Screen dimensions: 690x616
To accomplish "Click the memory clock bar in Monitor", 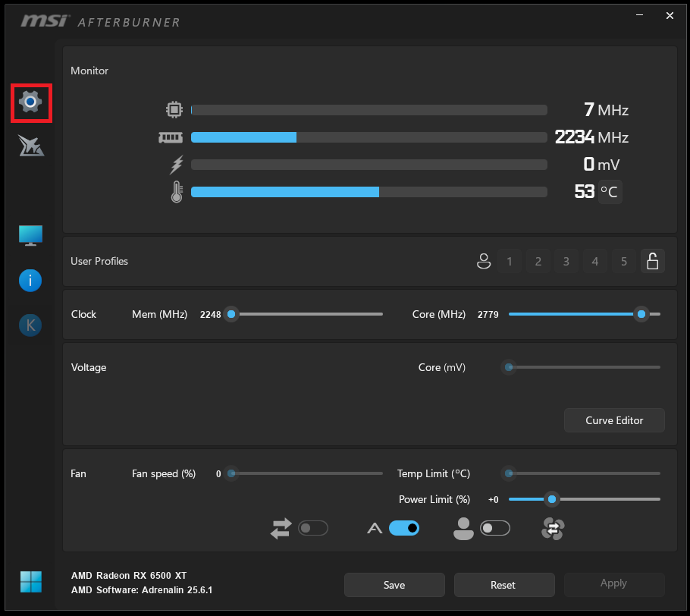I will (369, 137).
